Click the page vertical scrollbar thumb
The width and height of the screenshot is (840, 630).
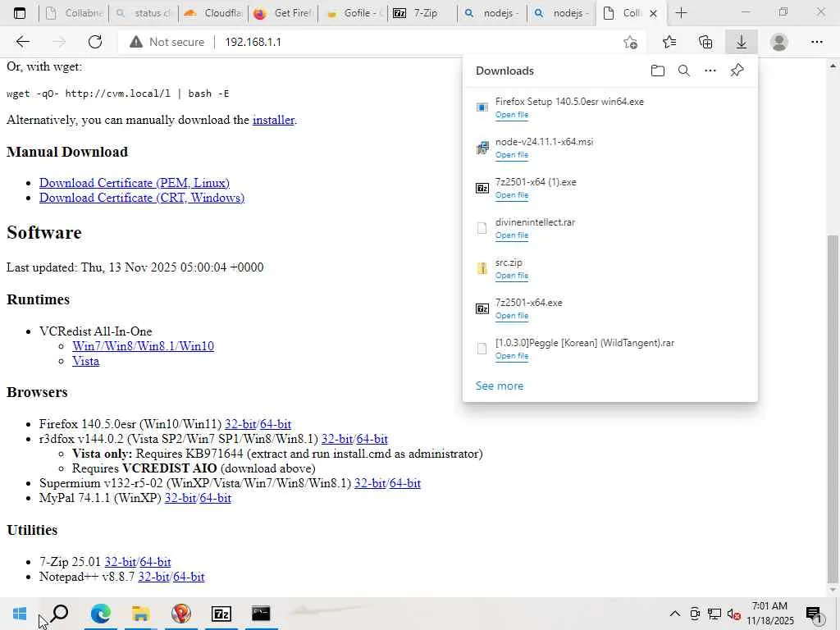pos(833,409)
